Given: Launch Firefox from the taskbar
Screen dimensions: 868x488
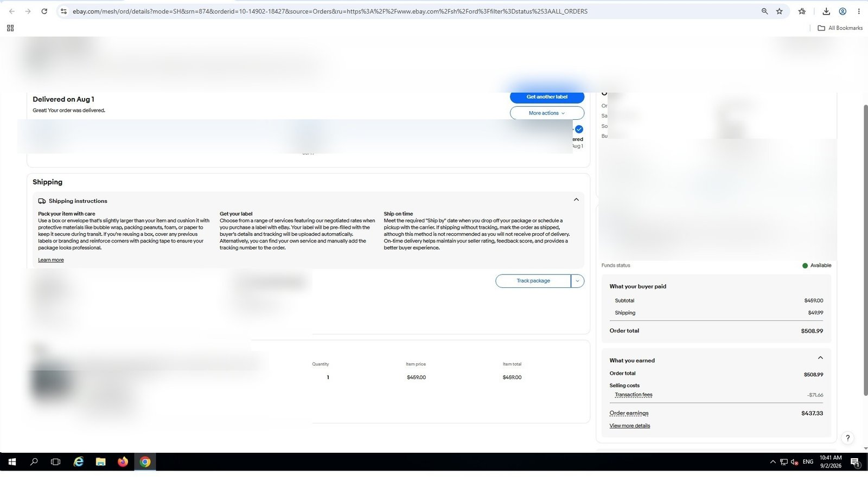Looking at the screenshot, I should pos(123,462).
